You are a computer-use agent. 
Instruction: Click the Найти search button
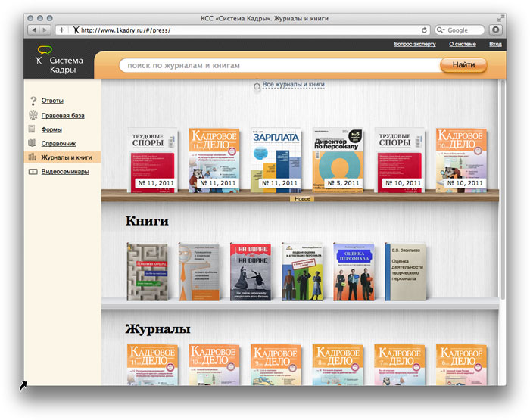click(x=463, y=65)
